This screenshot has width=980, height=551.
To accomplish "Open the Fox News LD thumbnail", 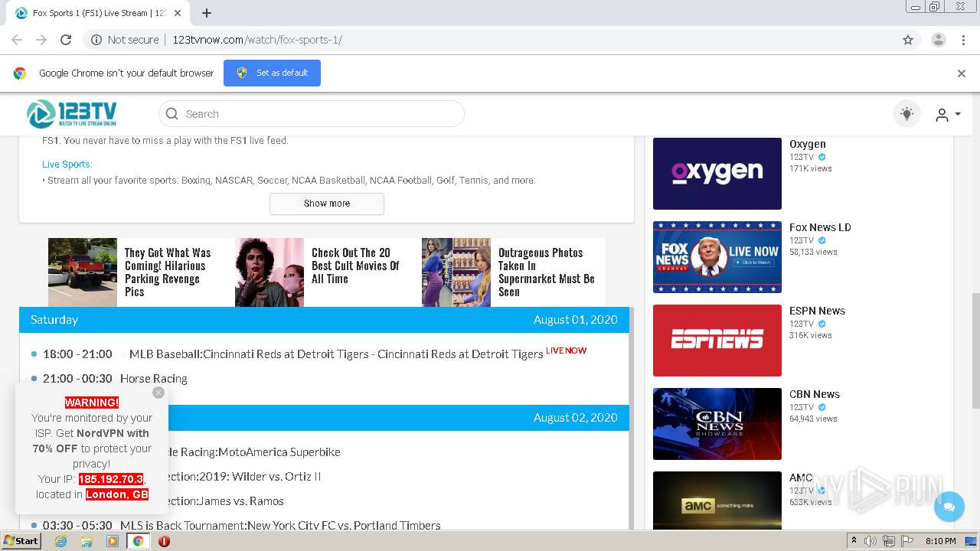I will coord(717,257).
